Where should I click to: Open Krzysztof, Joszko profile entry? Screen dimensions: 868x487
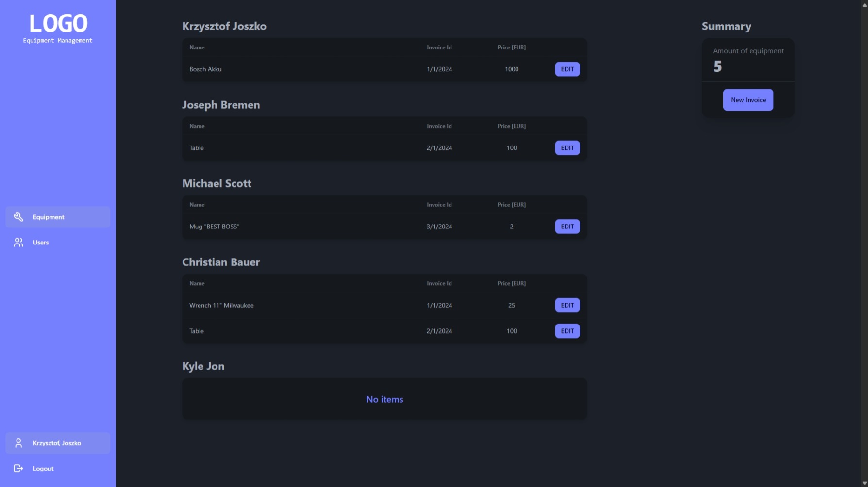click(x=58, y=443)
